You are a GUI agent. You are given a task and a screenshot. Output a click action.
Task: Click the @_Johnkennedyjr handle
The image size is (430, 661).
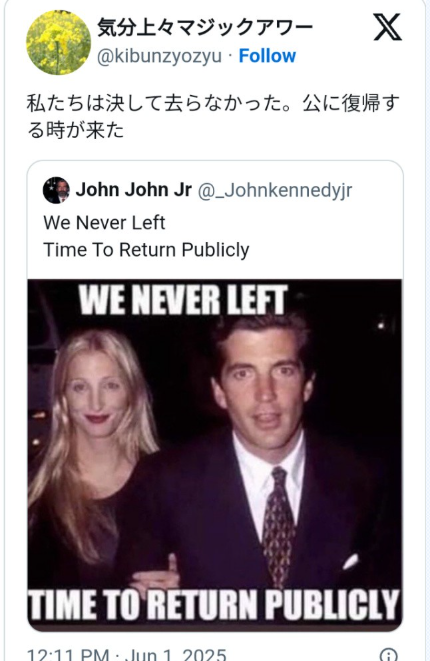pos(275,190)
